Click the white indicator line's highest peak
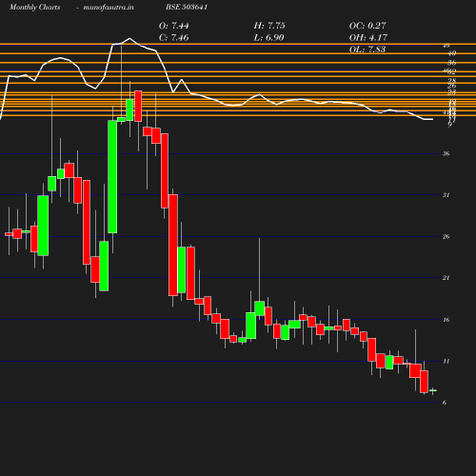The width and height of the screenshot is (476, 476). (x=129, y=38)
